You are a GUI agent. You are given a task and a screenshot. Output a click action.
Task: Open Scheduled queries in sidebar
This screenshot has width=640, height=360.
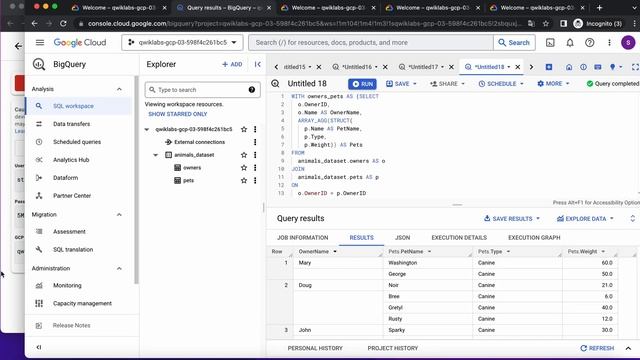tap(77, 142)
